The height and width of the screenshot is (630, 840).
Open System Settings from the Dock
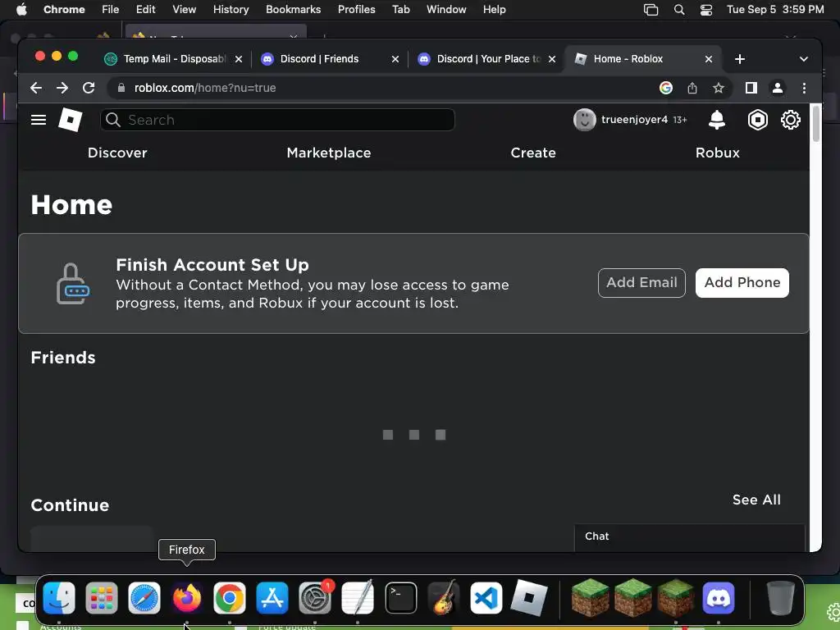tap(315, 597)
